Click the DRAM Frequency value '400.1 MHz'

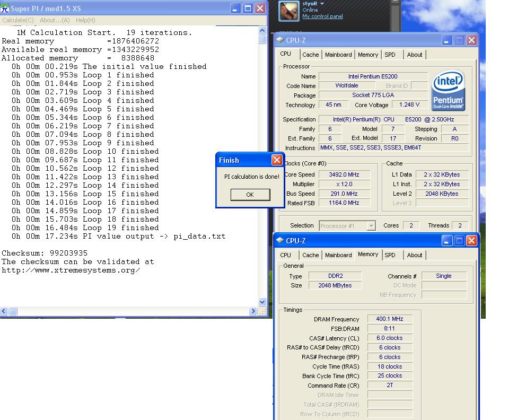[x=390, y=319]
